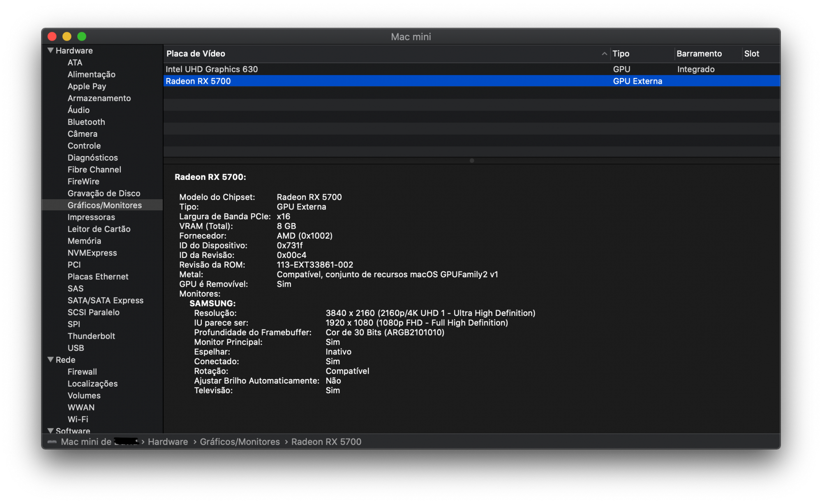Screen dimensions: 822x504
Task: Sort by Barramento column header
Action: [x=699, y=54]
